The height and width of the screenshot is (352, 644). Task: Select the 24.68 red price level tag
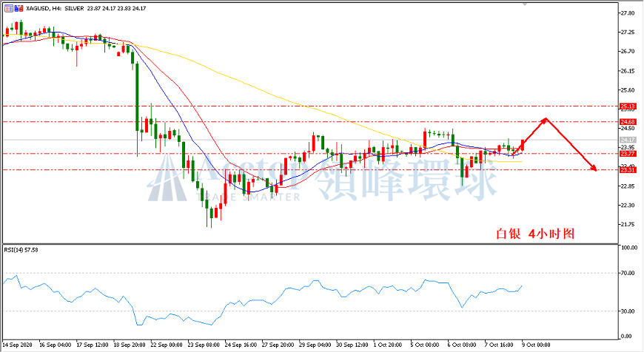click(628, 122)
